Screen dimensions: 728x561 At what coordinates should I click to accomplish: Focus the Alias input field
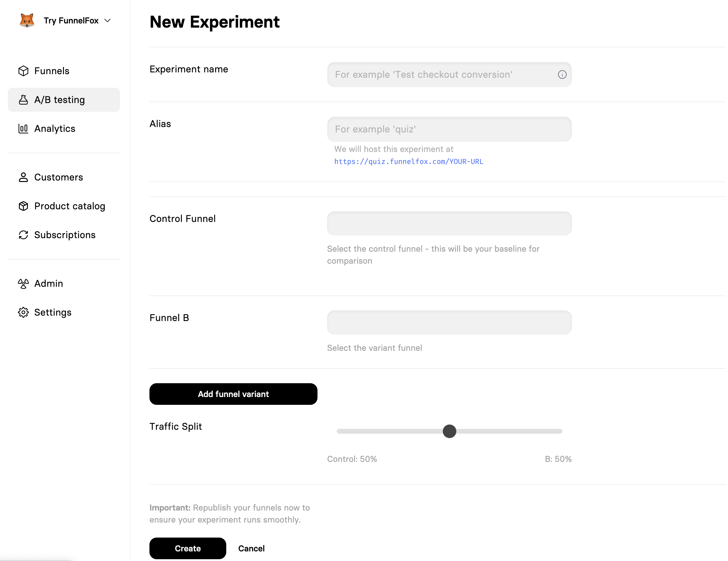click(x=449, y=129)
